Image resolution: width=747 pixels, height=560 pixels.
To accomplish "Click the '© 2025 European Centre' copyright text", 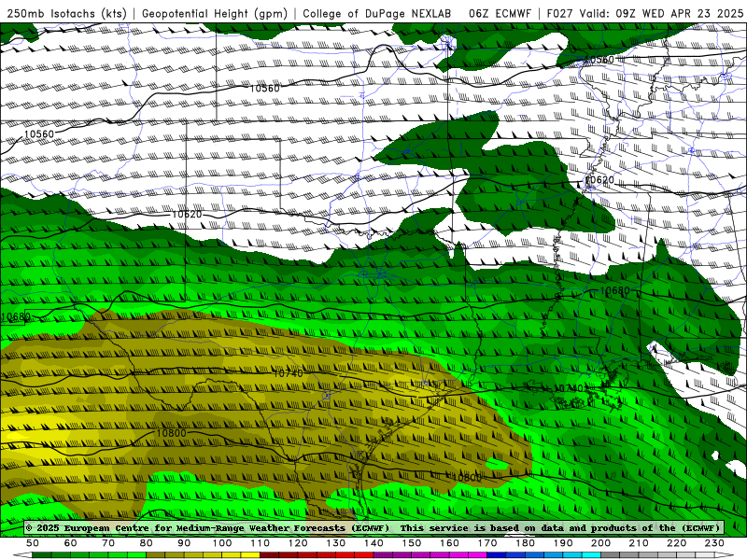I will pos(89,528).
